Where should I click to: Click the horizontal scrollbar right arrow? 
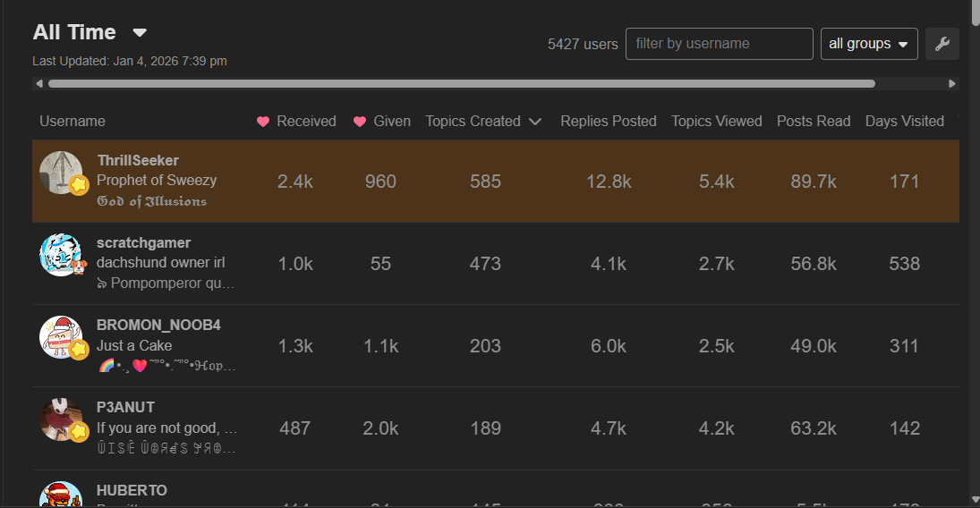952,84
